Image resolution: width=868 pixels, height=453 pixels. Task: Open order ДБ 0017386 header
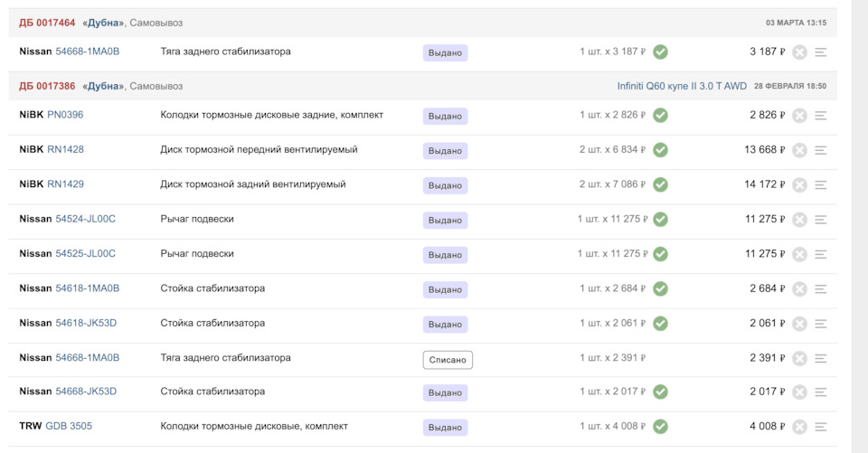point(47,86)
